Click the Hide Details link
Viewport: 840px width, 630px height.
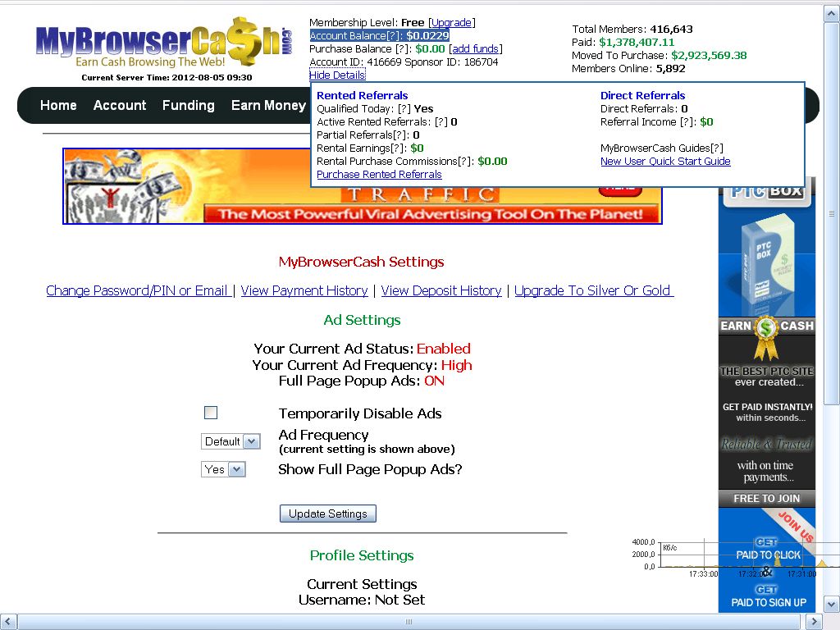tap(337, 75)
